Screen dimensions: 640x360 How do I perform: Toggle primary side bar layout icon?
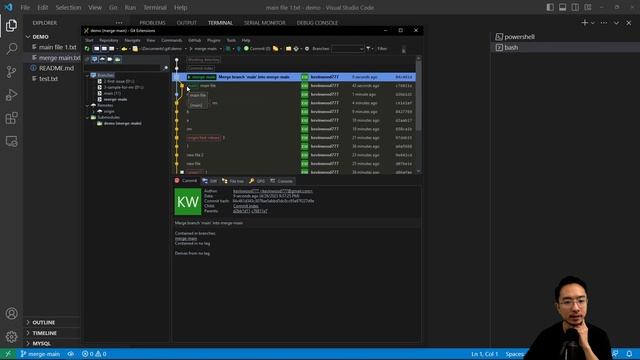pos(550,7)
